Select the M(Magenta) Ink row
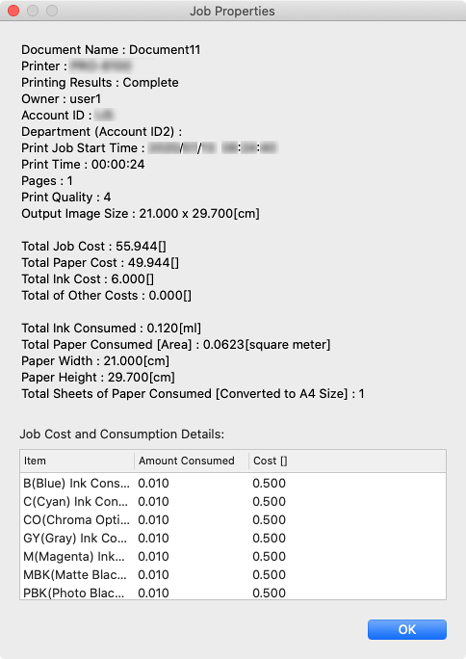The height and width of the screenshot is (659, 466). 233,556
